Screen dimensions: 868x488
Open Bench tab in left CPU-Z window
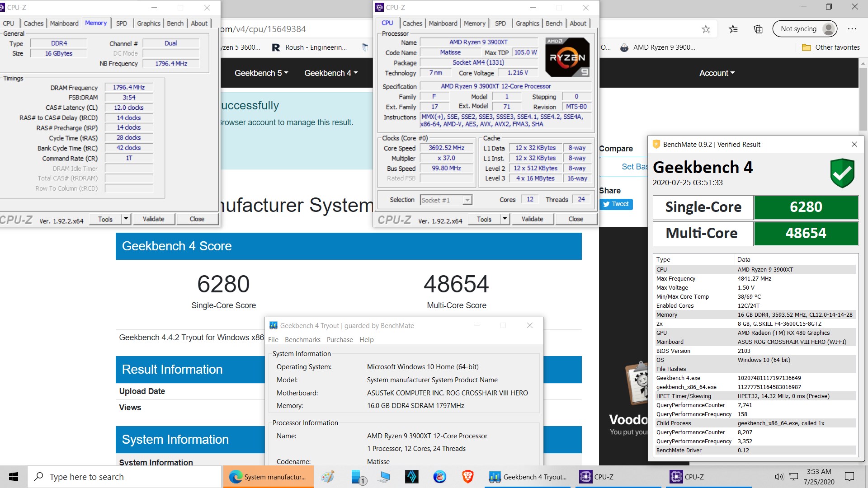(x=175, y=23)
